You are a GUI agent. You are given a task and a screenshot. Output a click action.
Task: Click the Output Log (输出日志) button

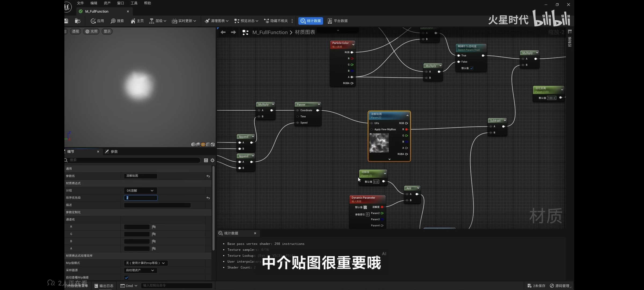click(104, 286)
